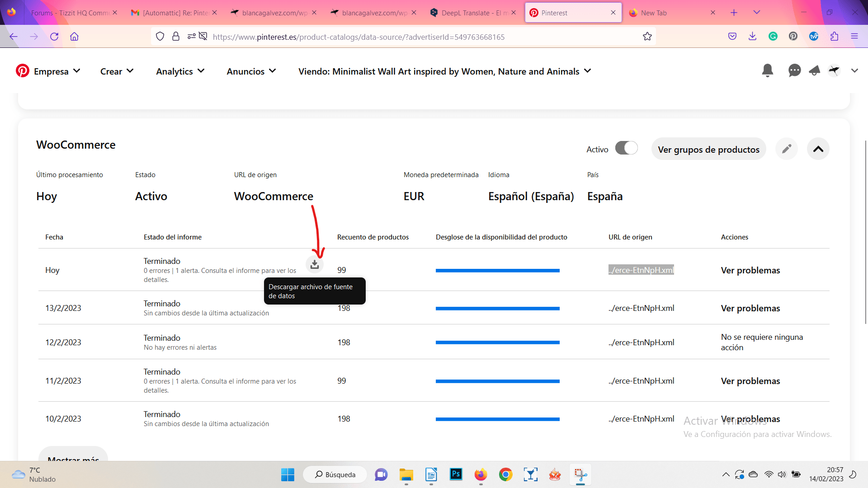The width and height of the screenshot is (868, 488).
Task: Open Windows Start menu
Action: [x=288, y=475]
